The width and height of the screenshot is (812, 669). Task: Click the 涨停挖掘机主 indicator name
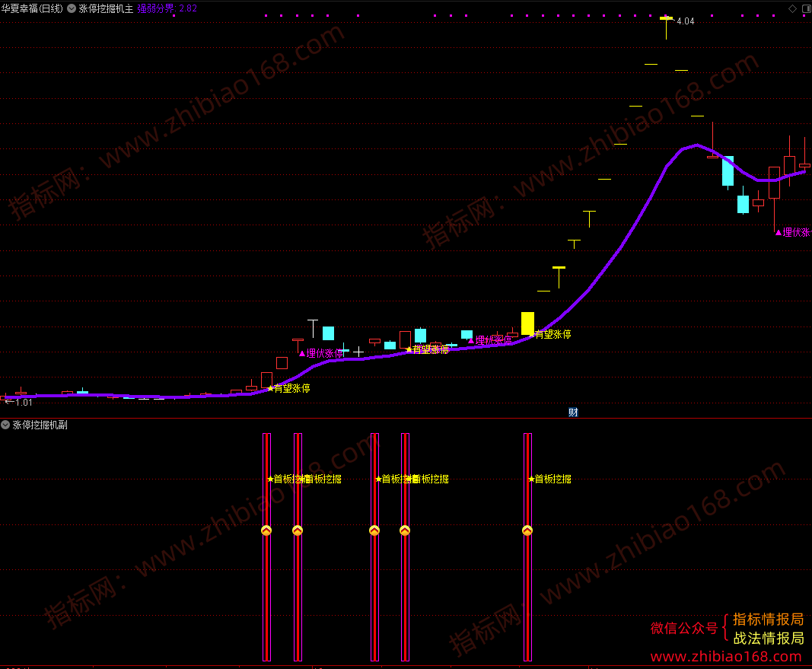click(x=106, y=8)
